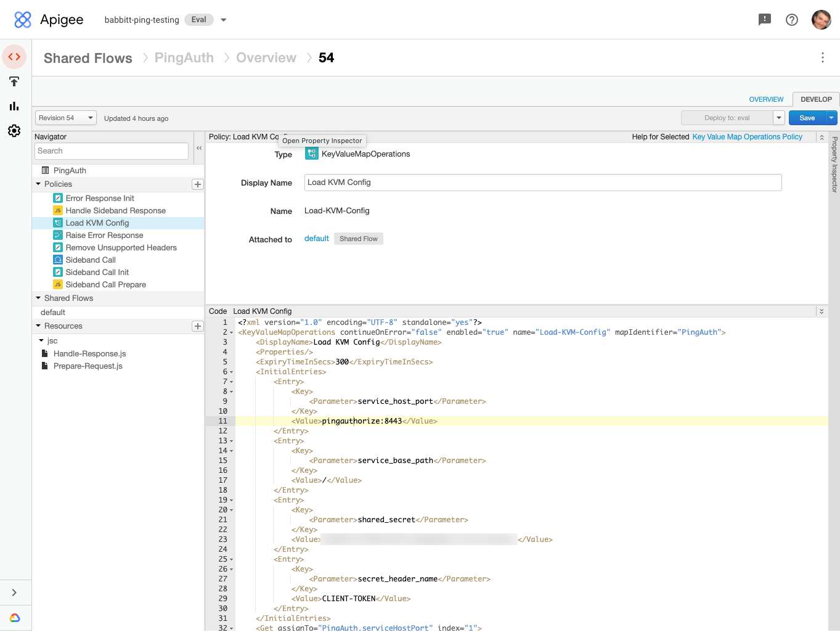Click the Apigee logo
Screen dimensions: 840x632
(x=23, y=19)
